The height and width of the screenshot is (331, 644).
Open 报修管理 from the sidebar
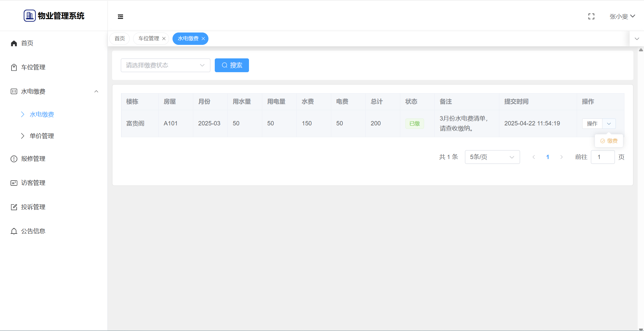(33, 159)
